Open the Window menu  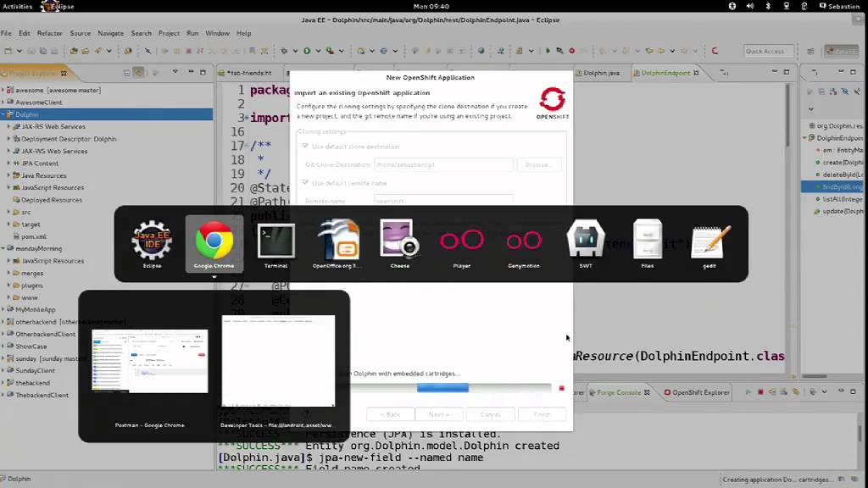coord(217,33)
